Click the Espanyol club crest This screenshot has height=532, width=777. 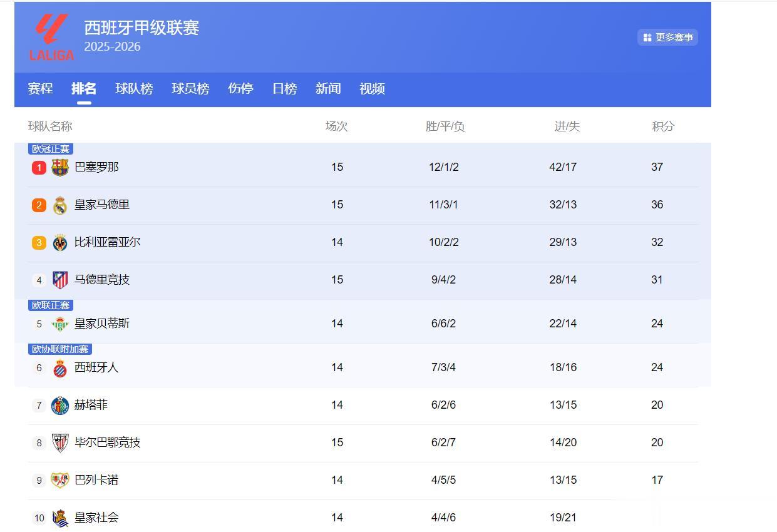point(60,367)
